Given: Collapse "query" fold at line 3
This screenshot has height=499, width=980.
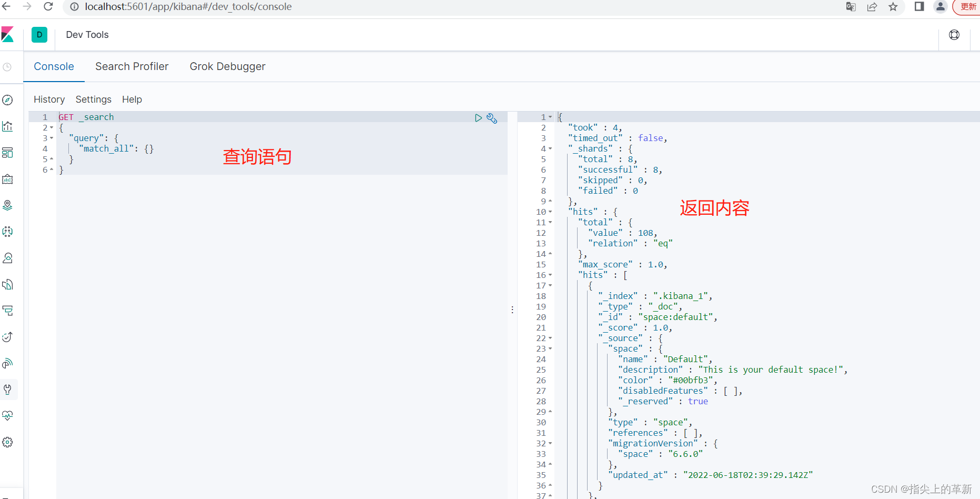Looking at the screenshot, I should [x=52, y=138].
